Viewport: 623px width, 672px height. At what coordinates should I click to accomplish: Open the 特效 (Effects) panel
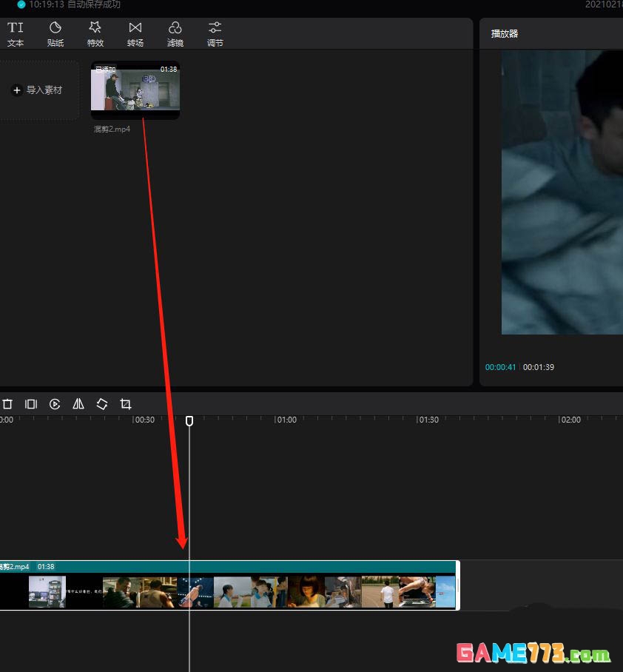pos(95,33)
